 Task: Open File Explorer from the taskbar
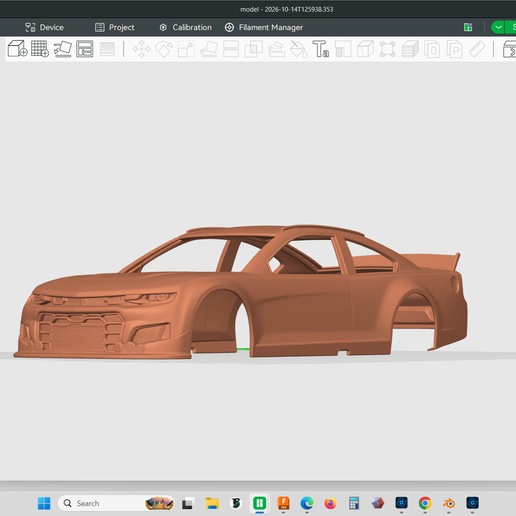click(x=212, y=503)
